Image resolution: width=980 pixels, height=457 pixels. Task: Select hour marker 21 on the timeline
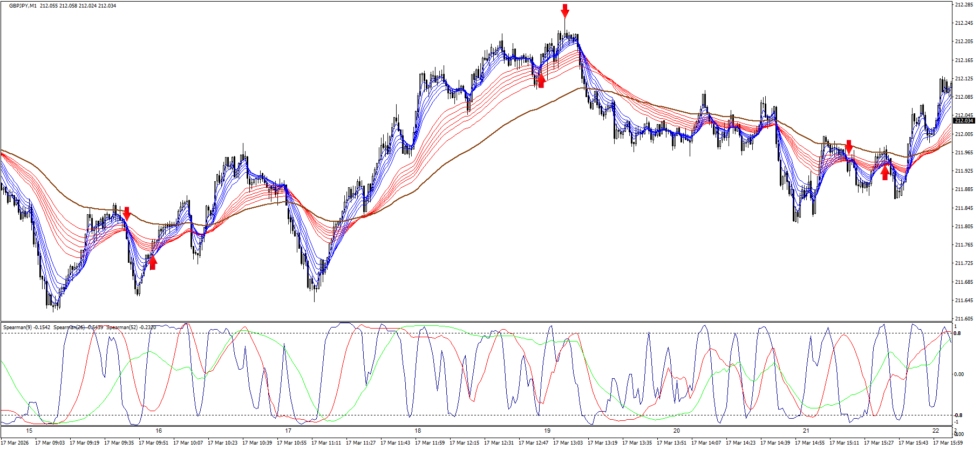[x=806, y=431]
